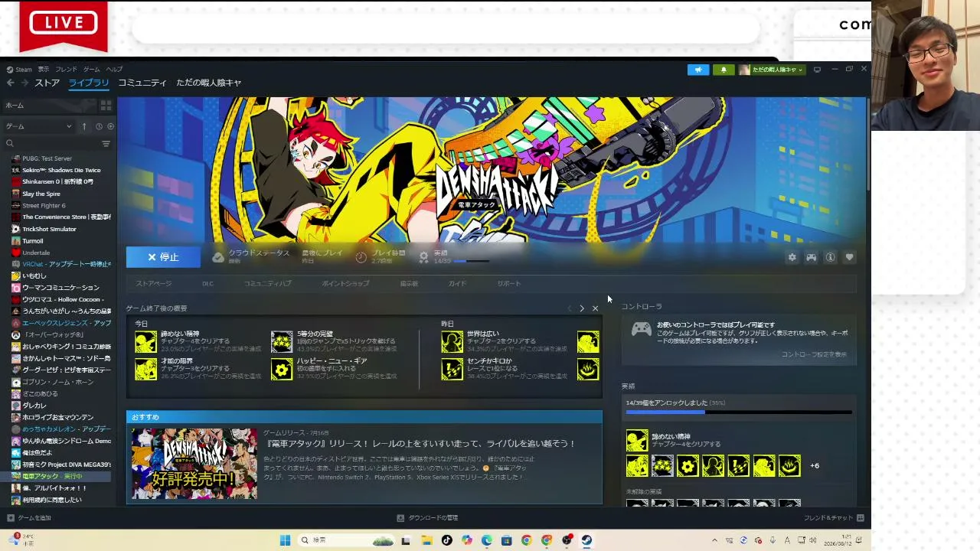The image size is (980, 551).
Task: Open the フレンド menu
Action: tap(66, 70)
